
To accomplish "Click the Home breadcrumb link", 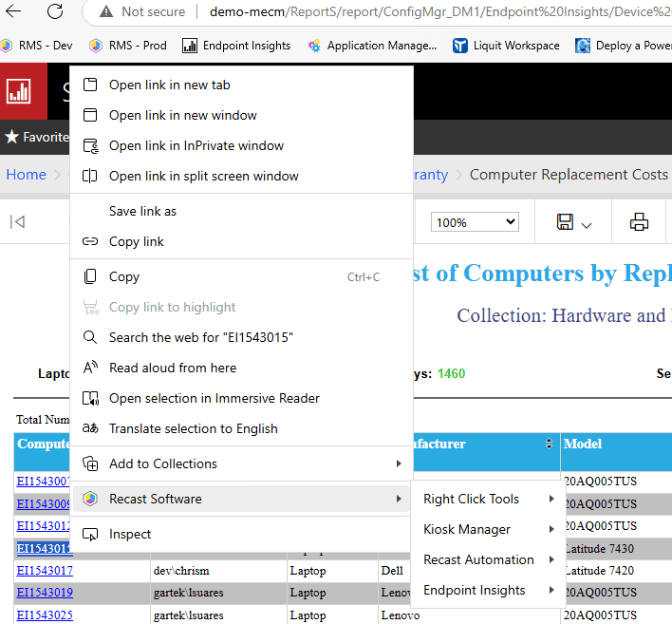I will 26,174.
